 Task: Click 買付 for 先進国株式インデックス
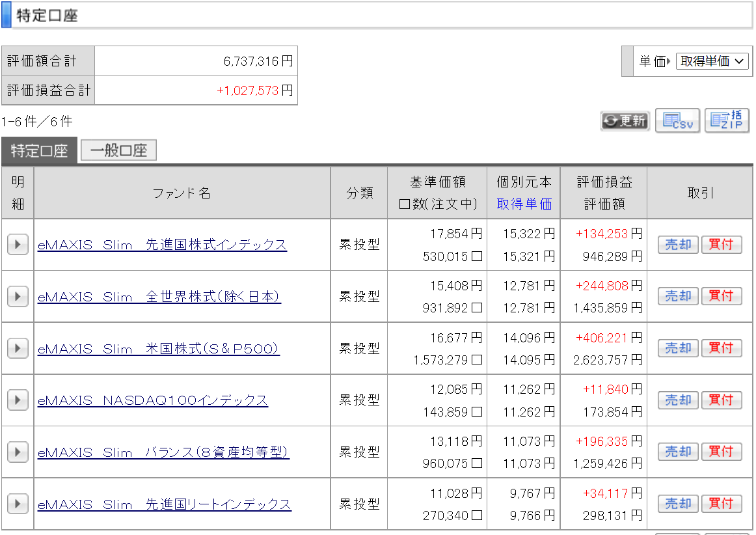(722, 245)
